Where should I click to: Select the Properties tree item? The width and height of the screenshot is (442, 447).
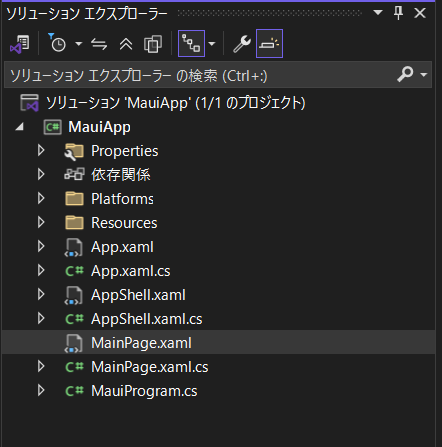pos(125,151)
